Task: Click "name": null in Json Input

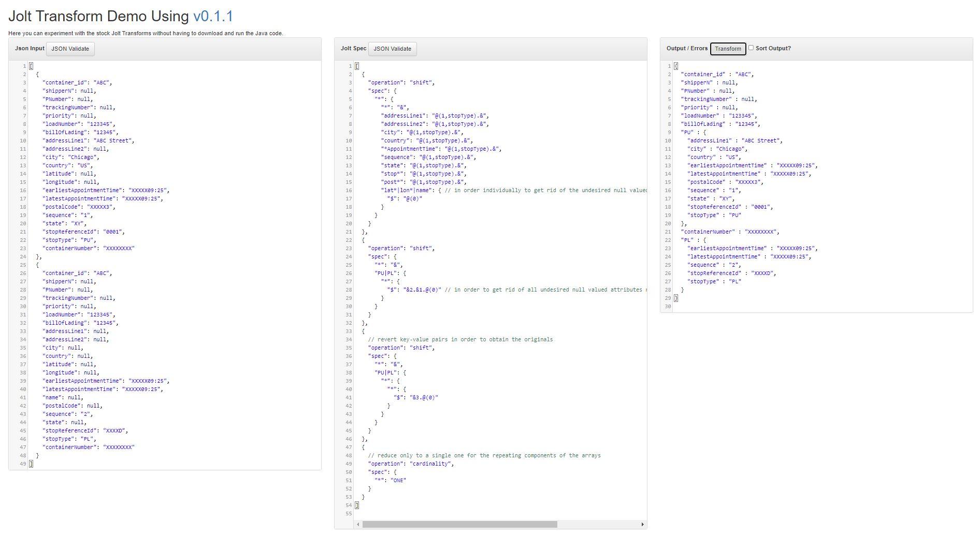Action: click(63, 397)
